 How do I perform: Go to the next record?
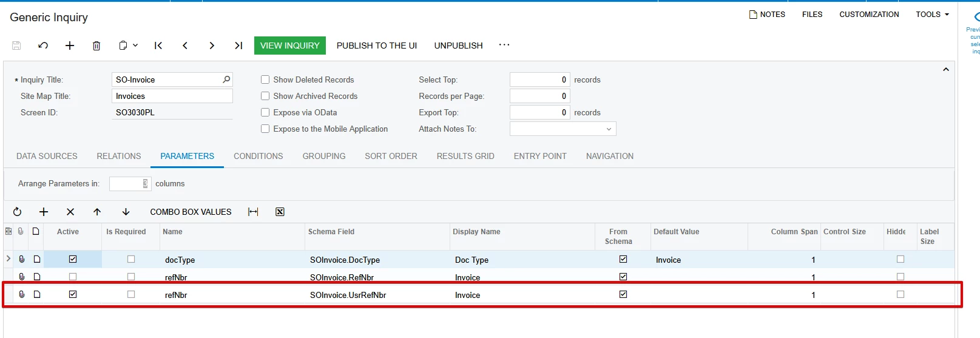coord(212,46)
